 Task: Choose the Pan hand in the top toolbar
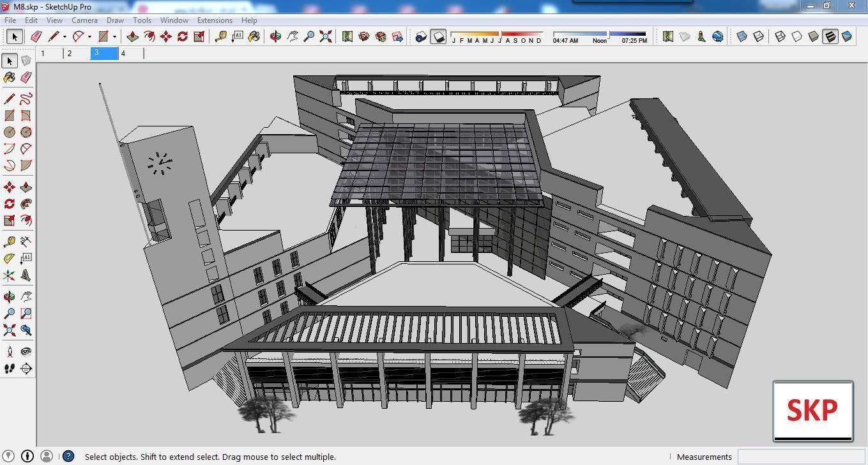pos(293,36)
